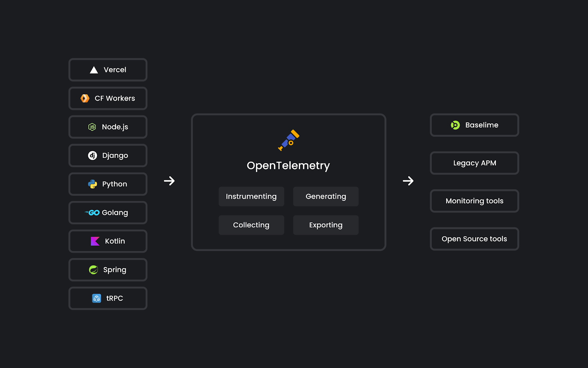Open the Legacy APM box
This screenshot has height=368, width=588.
click(x=474, y=163)
